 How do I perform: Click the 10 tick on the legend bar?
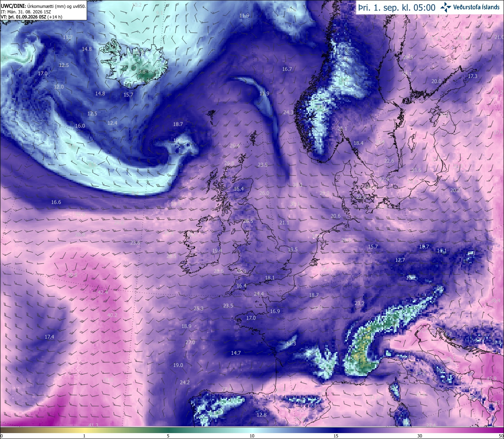[252, 436]
